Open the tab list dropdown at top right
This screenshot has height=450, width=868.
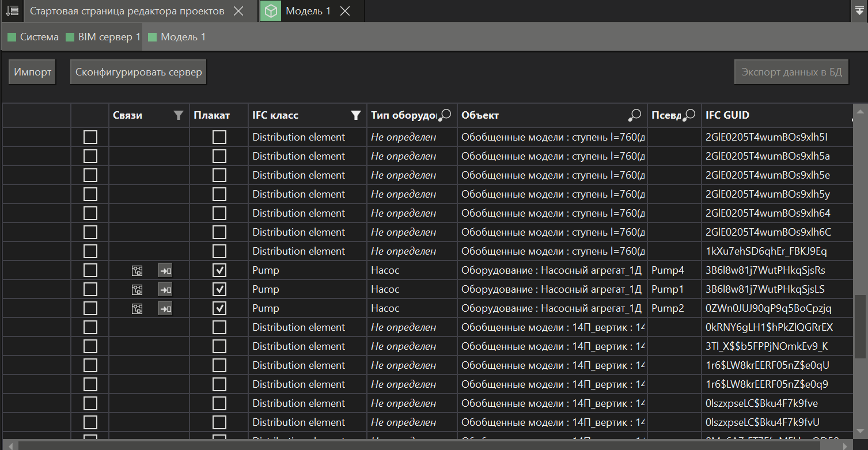(859, 11)
